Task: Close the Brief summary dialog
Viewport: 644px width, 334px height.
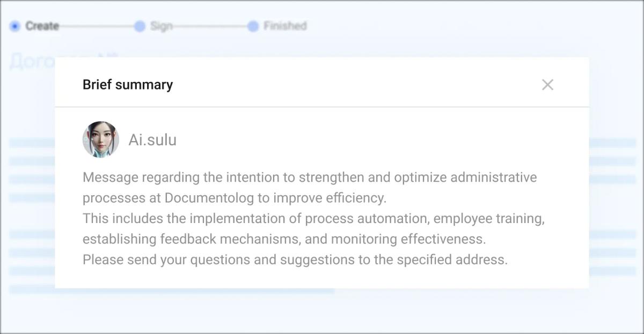Action: pyautogui.click(x=547, y=85)
